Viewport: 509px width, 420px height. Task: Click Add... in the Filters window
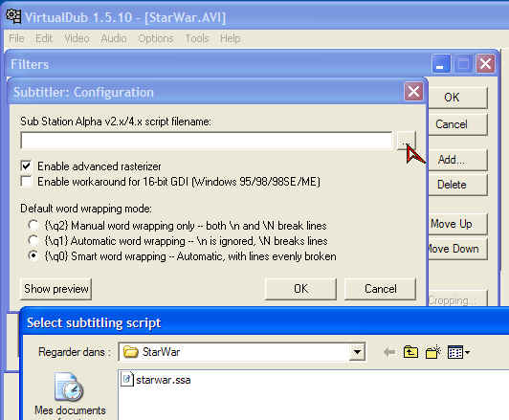coord(457,160)
